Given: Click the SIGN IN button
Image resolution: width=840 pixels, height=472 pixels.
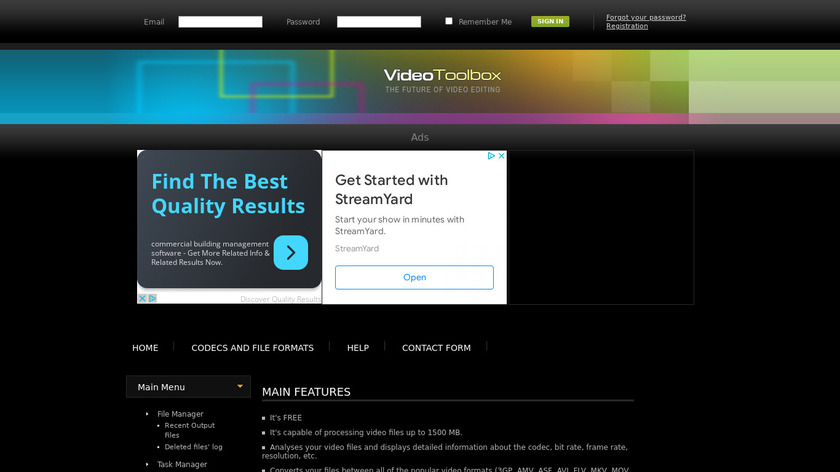Looking at the screenshot, I should pos(550,21).
